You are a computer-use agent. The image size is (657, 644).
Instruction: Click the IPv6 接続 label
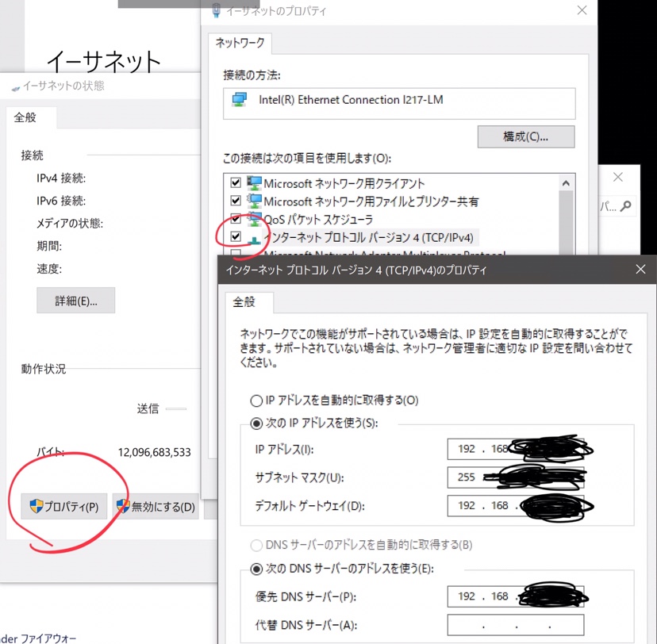(x=61, y=201)
